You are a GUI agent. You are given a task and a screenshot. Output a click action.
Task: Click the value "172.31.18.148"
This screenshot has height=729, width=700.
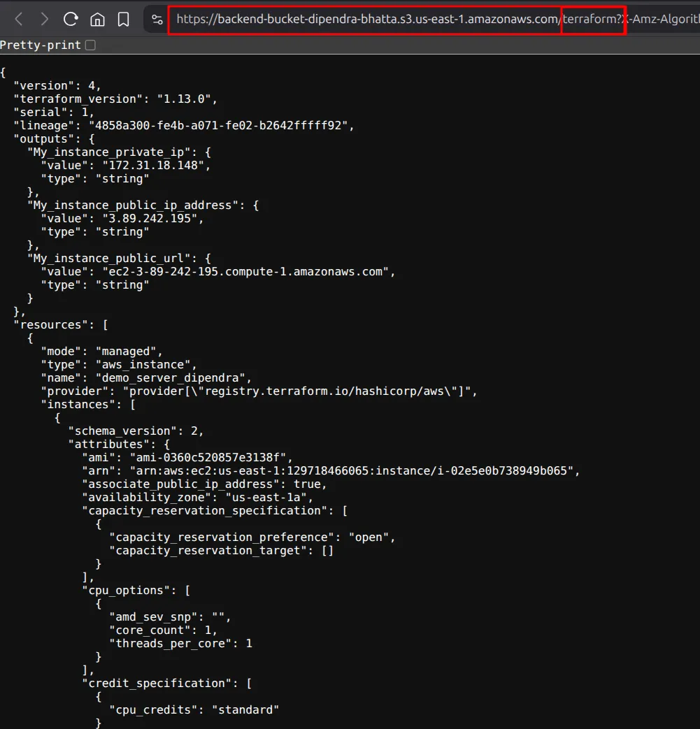(153, 165)
